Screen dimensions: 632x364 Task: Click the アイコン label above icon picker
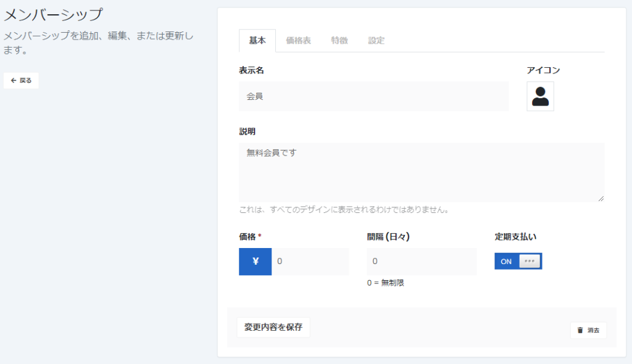543,70
